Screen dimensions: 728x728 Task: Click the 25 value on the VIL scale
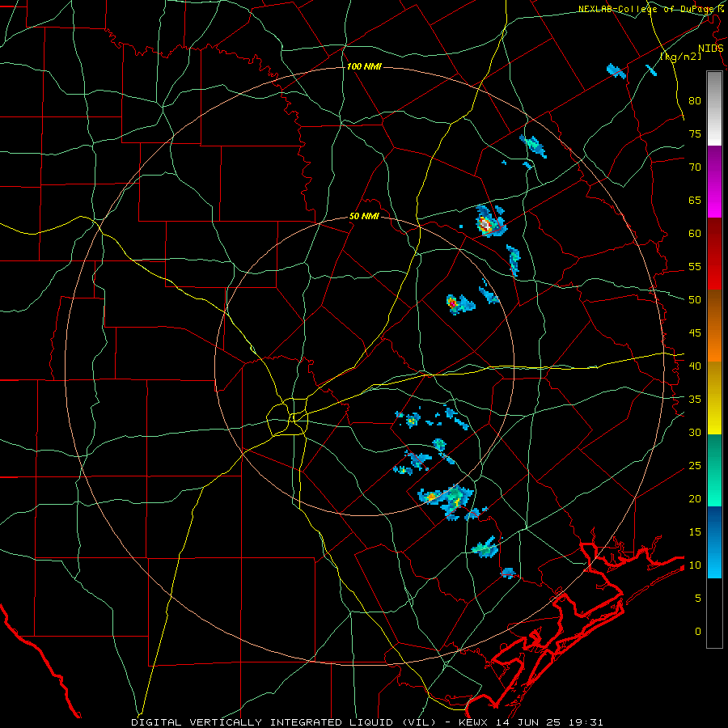695,466
